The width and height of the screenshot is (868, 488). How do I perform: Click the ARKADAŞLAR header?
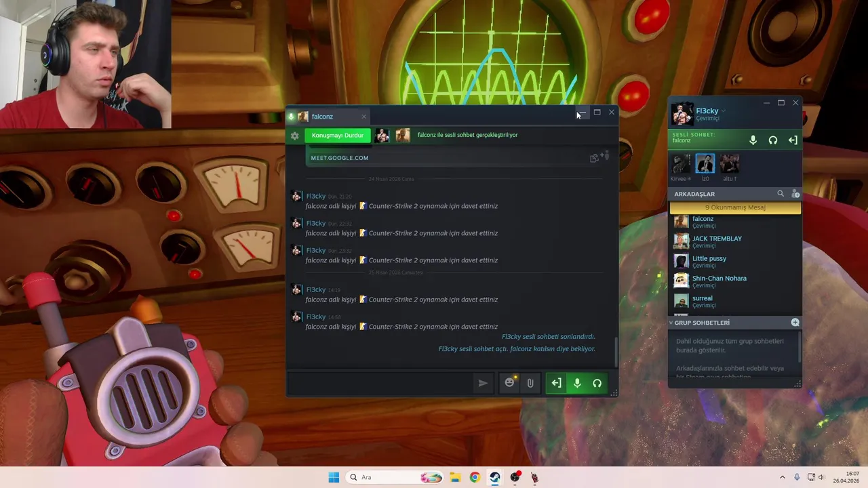694,194
